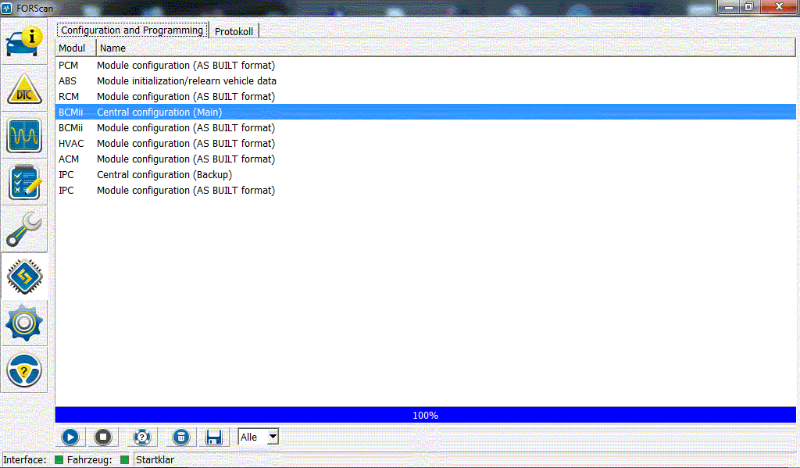The width and height of the screenshot is (800, 468).
Task: Select the IPC Central configuration (Backup) row
Action: pyautogui.click(x=164, y=175)
